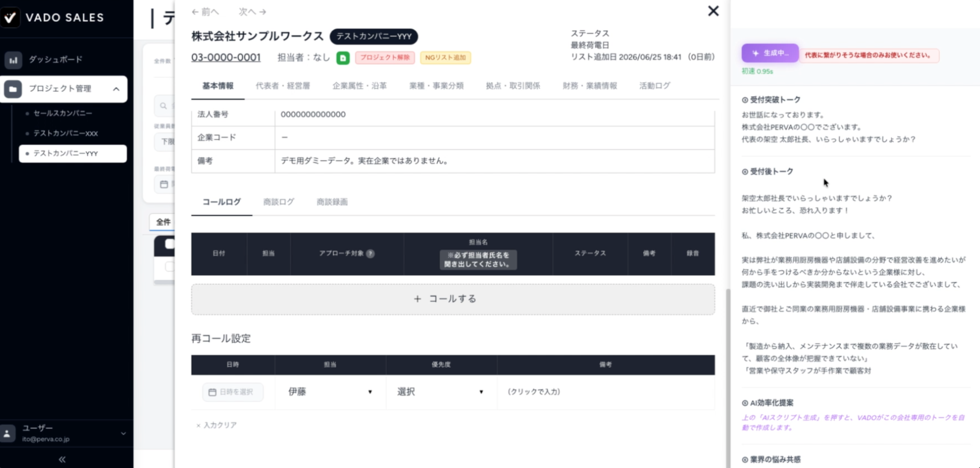Click the green document icon beside 担当者
The height and width of the screenshot is (468, 980).
click(x=343, y=58)
